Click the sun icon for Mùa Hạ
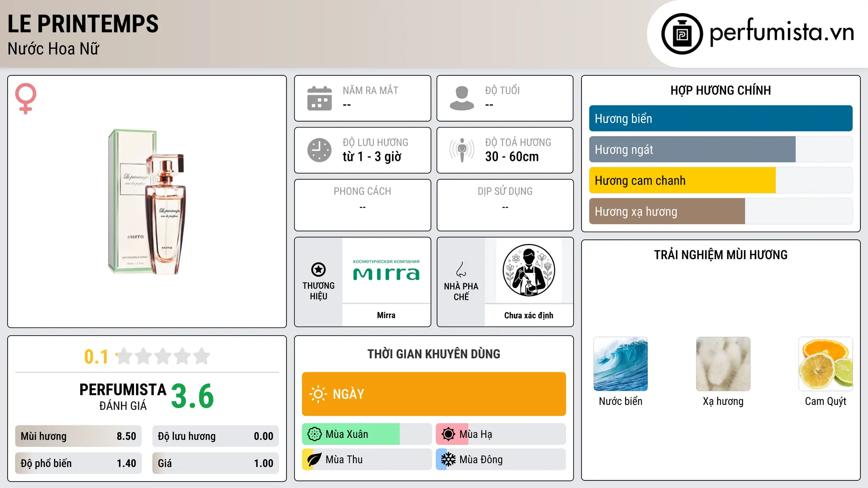 pos(448,434)
